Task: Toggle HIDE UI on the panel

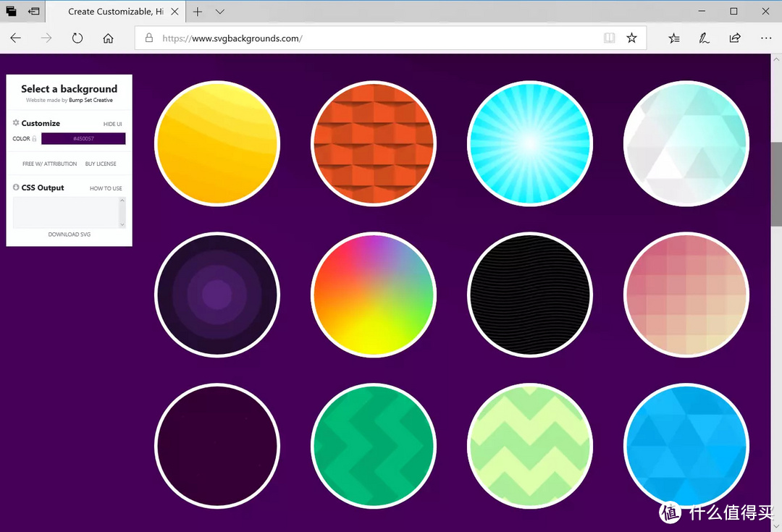Action: coord(113,124)
